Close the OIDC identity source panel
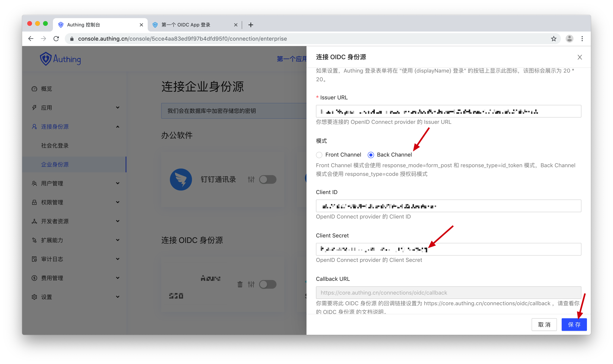 tap(580, 57)
